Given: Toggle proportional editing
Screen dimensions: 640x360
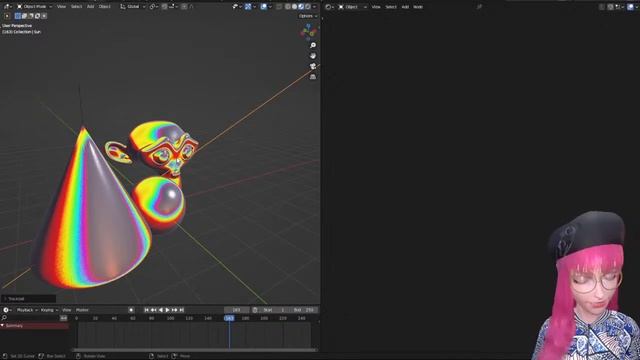Looking at the screenshot, I should point(184,7).
